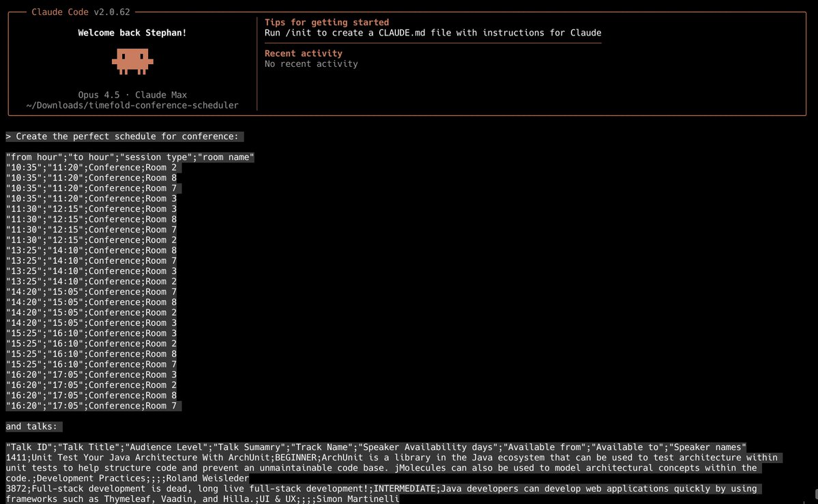The width and height of the screenshot is (818, 504).
Task: Click the row 14:20–15:05 Conference Room 7
Action: pyautogui.click(x=91, y=292)
